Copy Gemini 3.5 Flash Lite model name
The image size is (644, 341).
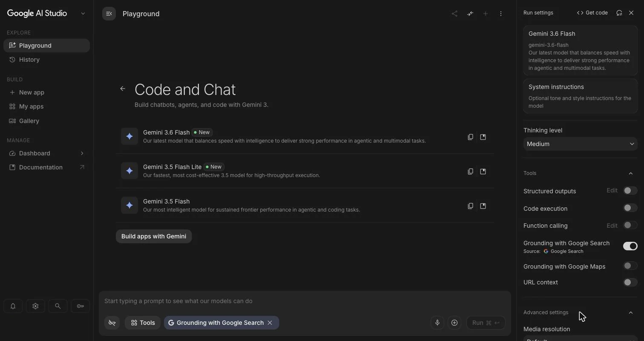(x=470, y=172)
